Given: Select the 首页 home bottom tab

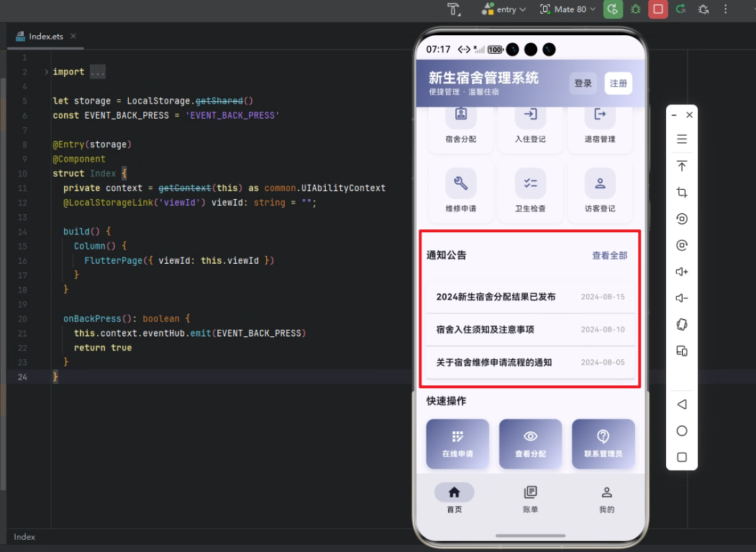Looking at the screenshot, I should 454,499.
